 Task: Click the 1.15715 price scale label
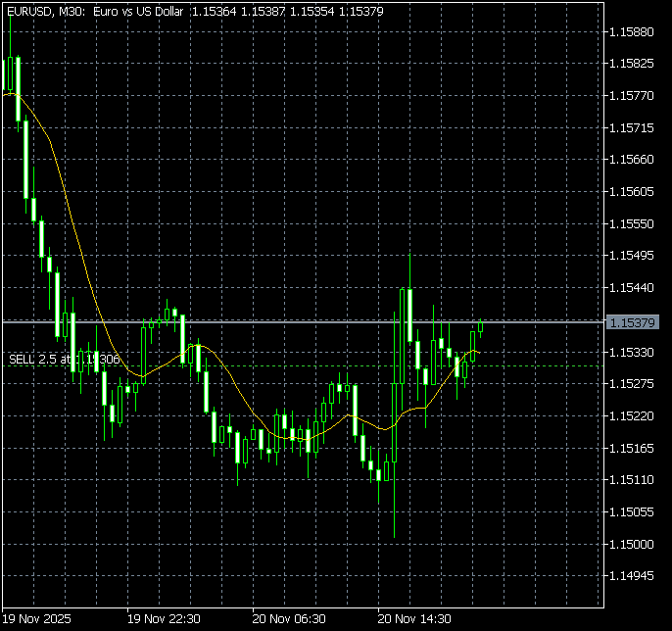coord(631,127)
